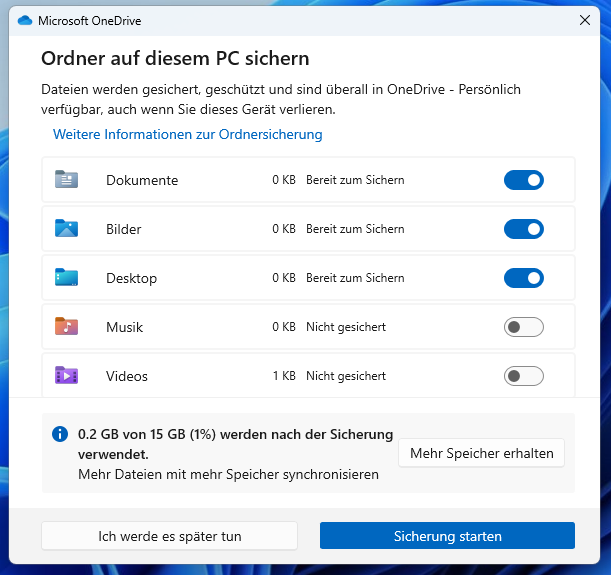Click 'Mehr Dateien mit mehr Speicher synchronisieren' text
The image size is (611, 575).
tap(228, 474)
